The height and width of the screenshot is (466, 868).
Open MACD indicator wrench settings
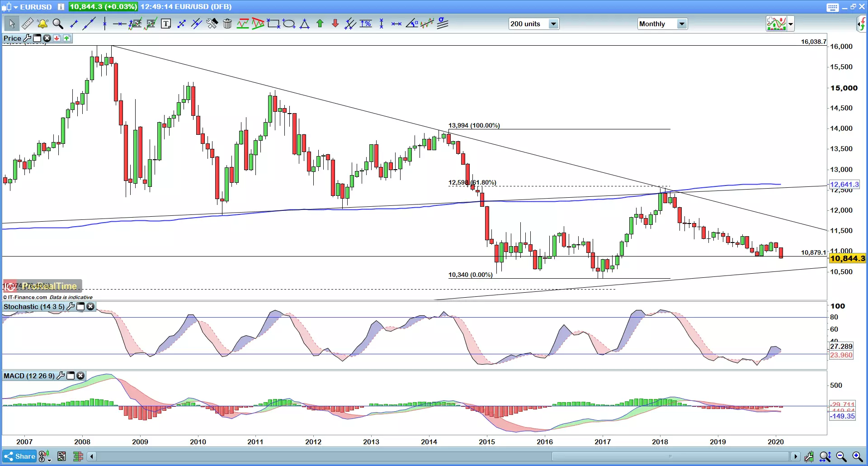pos(61,376)
